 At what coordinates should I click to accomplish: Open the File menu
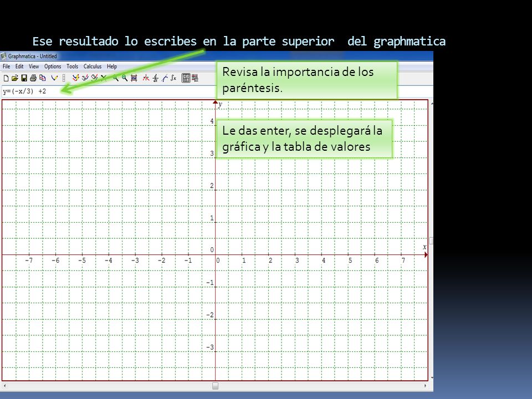tap(7, 66)
